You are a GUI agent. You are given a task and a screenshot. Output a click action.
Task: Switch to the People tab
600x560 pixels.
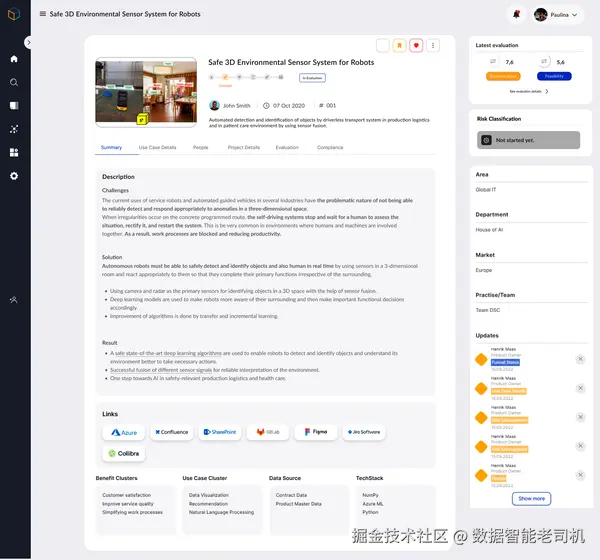(x=201, y=147)
